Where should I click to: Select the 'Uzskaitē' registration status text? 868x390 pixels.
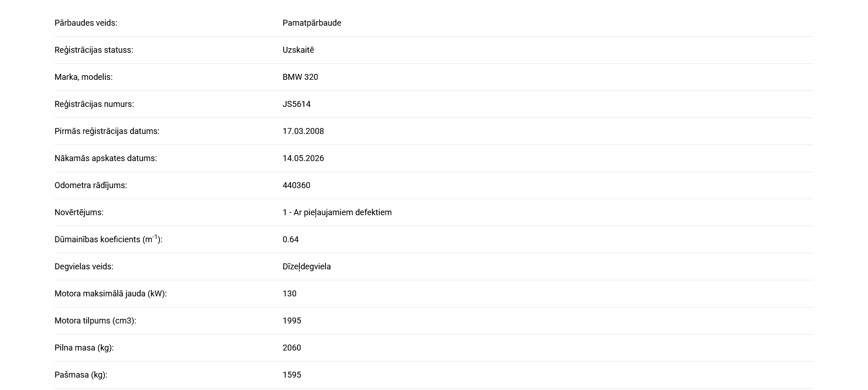pos(298,50)
